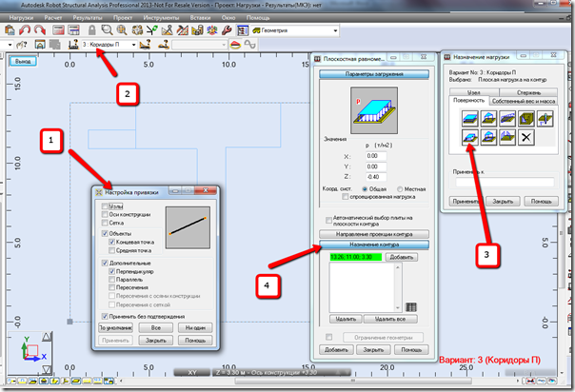
Task: Uncheck the Объекты checkbox
Action: pyautogui.click(x=105, y=233)
